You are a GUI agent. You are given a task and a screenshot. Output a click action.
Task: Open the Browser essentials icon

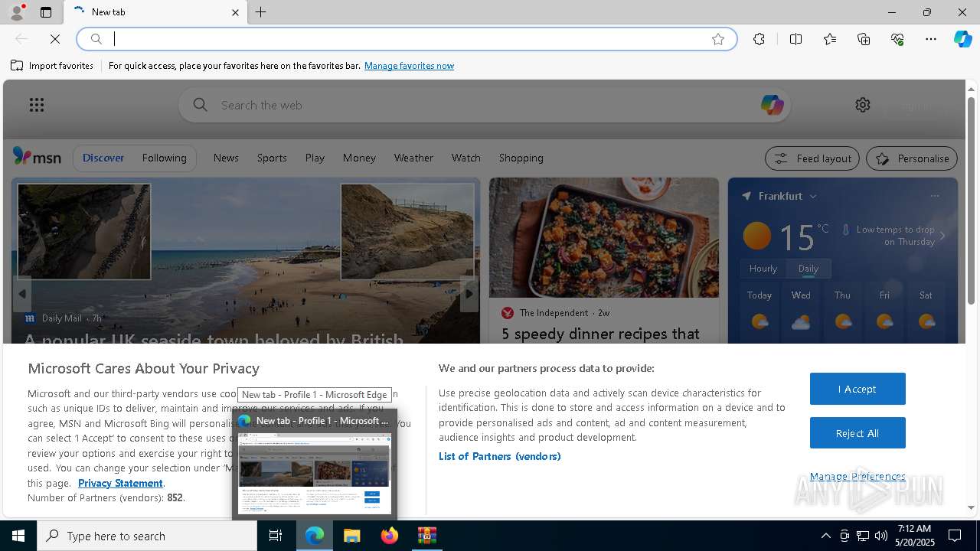(x=897, y=39)
